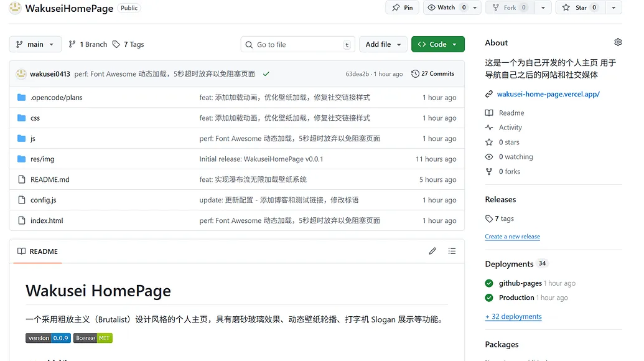
Task: Open the README.md file
Action: tap(50, 179)
